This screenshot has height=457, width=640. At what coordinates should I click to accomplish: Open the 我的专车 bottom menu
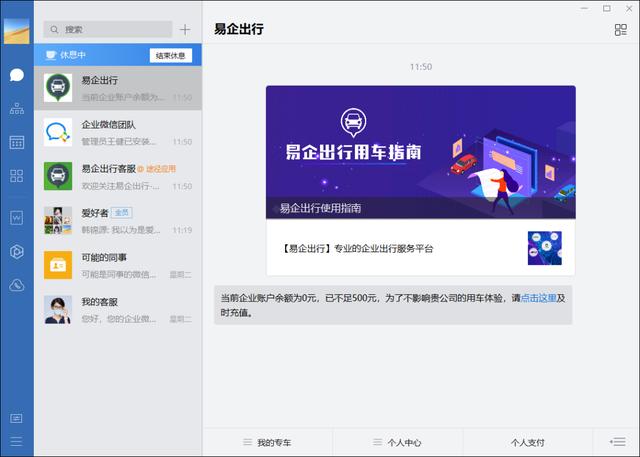pos(267,443)
